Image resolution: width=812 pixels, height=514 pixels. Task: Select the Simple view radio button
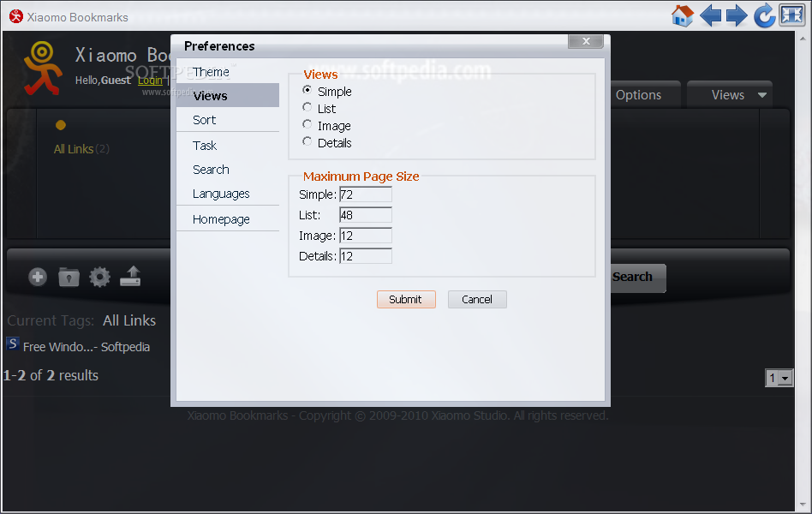point(307,90)
